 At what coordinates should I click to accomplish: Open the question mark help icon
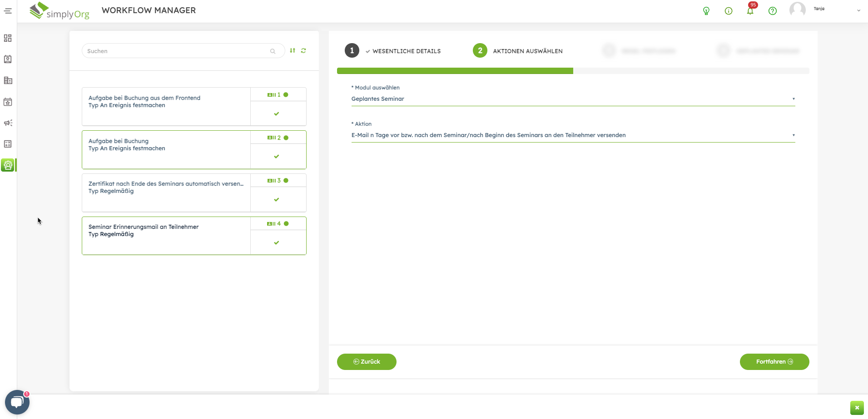772,11
